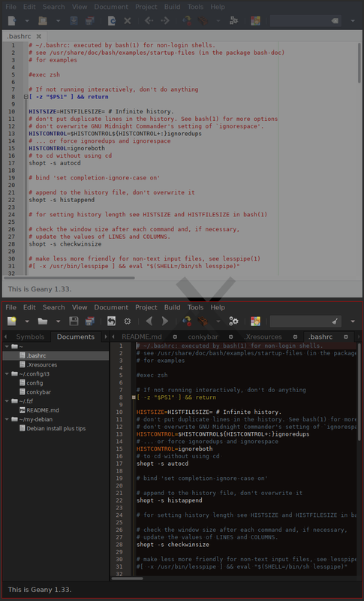Open color chooser in light Geany toolbar
The width and height of the screenshot is (364, 601).
tap(255, 21)
